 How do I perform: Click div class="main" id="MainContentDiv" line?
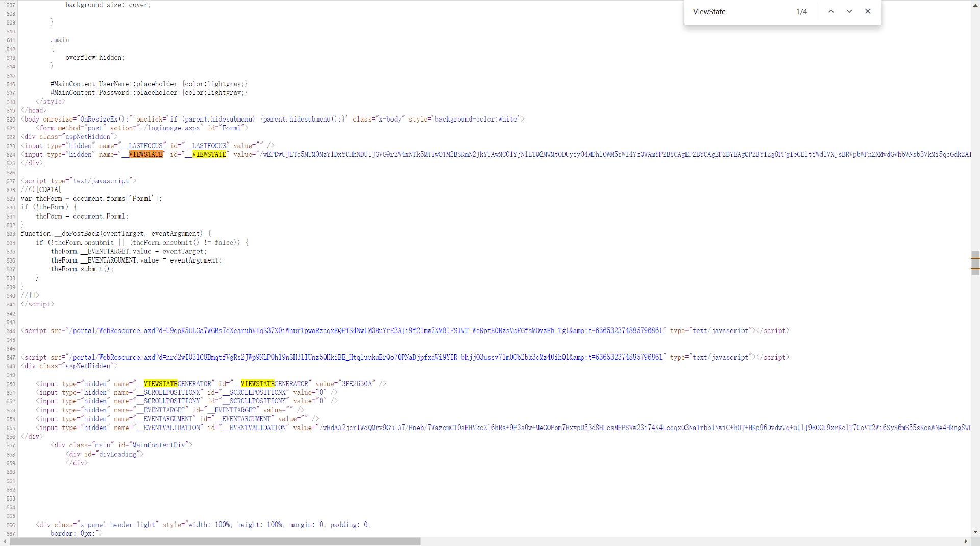tap(121, 445)
